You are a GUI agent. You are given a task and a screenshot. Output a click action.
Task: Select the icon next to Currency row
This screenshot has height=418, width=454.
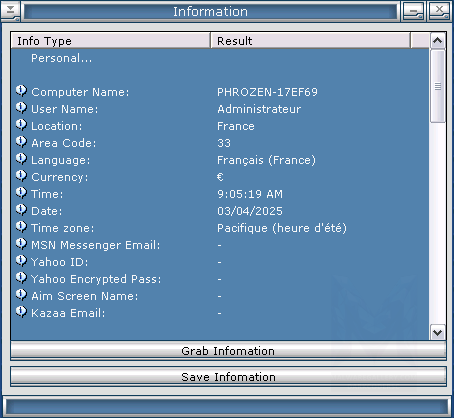[x=21, y=176]
